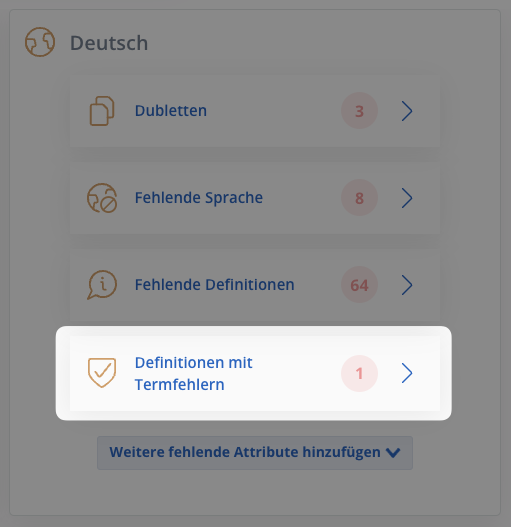Viewport: 511px width, 527px height.
Task: Select the Deutsch language heading
Action: (x=109, y=43)
